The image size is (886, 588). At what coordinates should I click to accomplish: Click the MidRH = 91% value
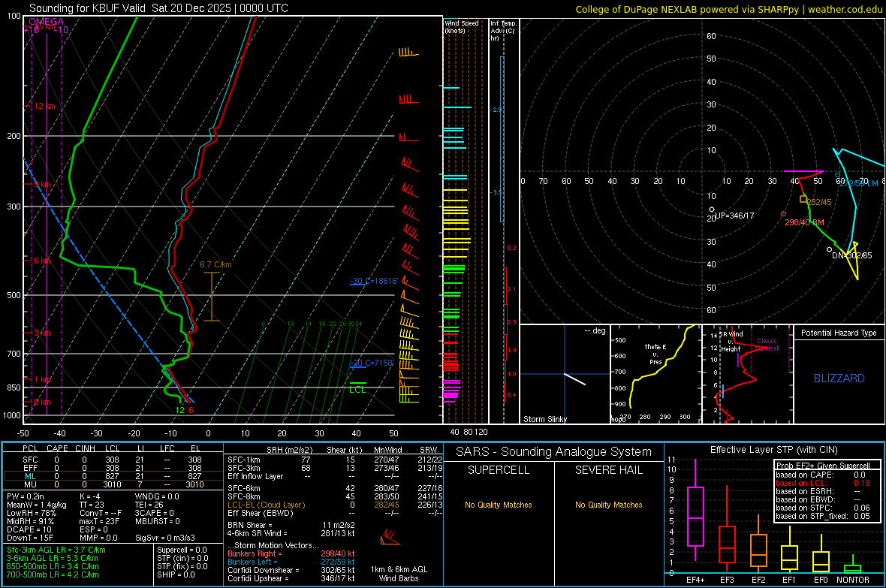click(x=31, y=521)
